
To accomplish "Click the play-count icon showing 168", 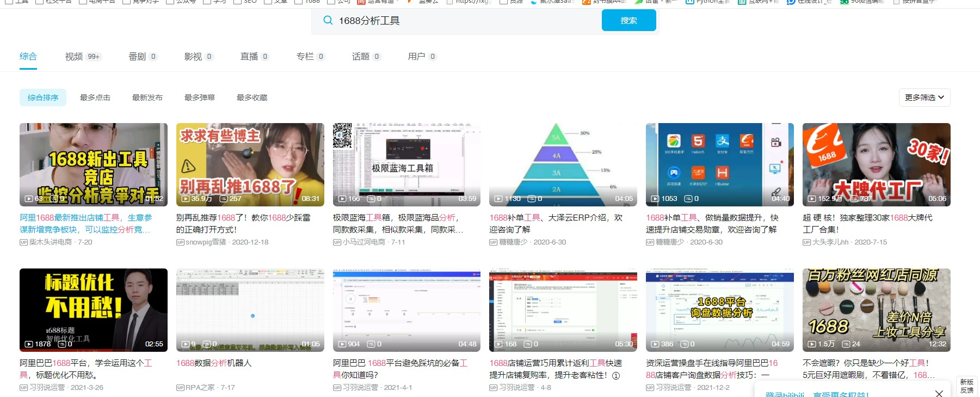I will tap(498, 344).
